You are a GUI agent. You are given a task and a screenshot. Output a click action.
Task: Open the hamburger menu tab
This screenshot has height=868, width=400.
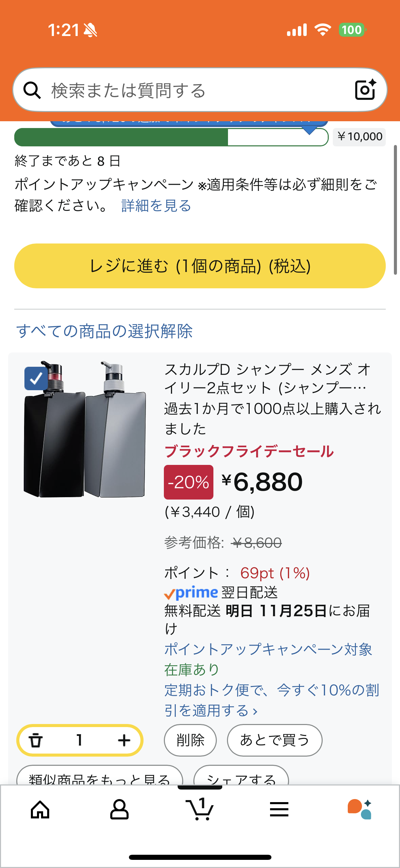pyautogui.click(x=279, y=810)
